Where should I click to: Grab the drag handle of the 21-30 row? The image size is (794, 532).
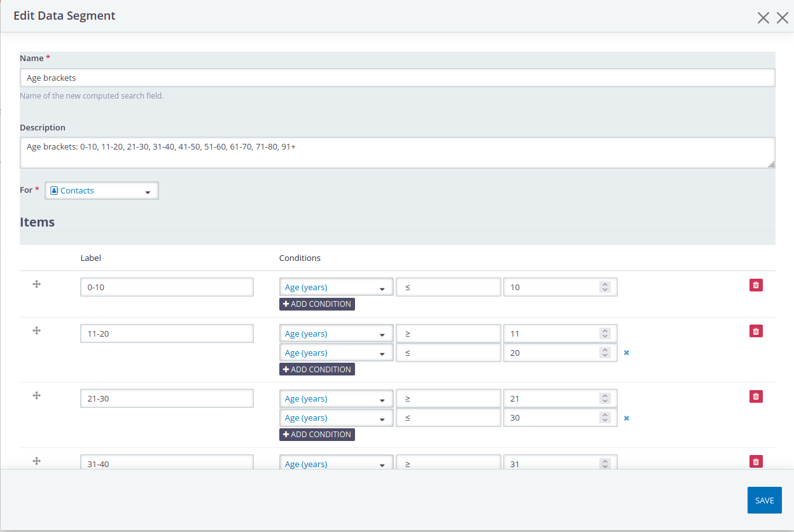[x=36, y=395]
